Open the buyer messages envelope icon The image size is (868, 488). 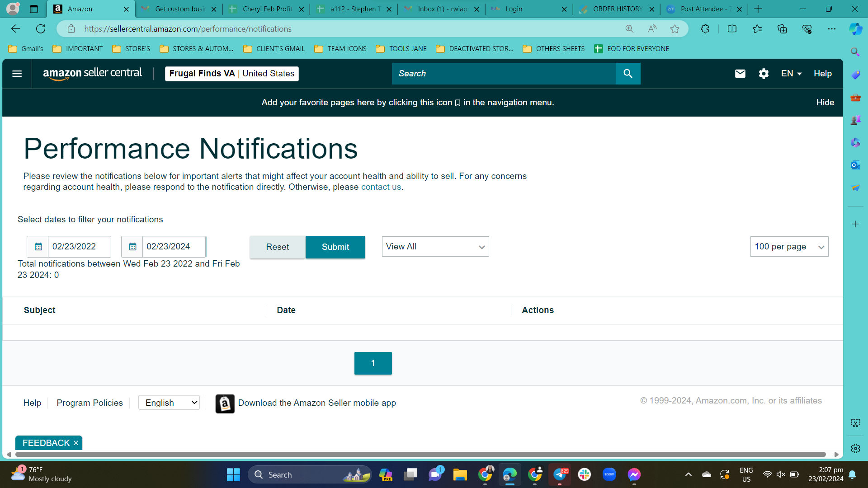[740, 74]
